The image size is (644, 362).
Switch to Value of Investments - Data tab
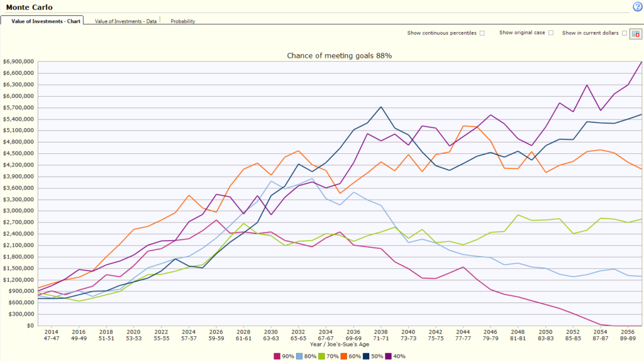pos(126,21)
